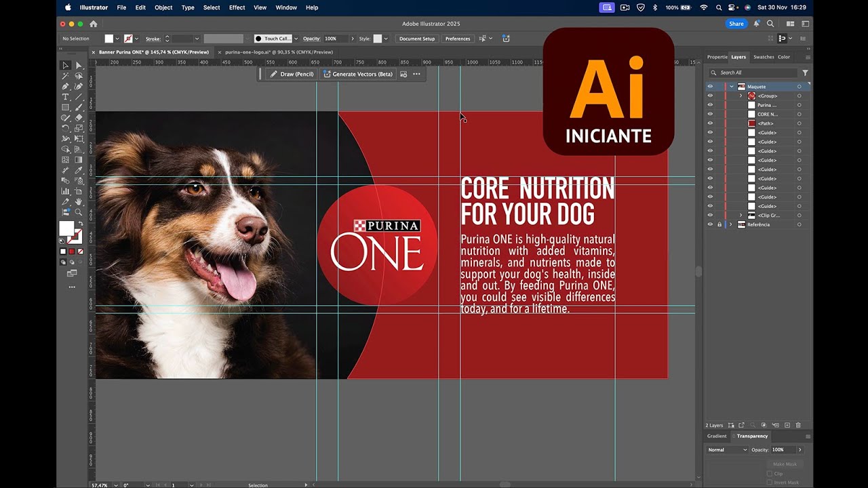Select the Column Graph tool
The width and height of the screenshot is (868, 488).
[66, 191]
